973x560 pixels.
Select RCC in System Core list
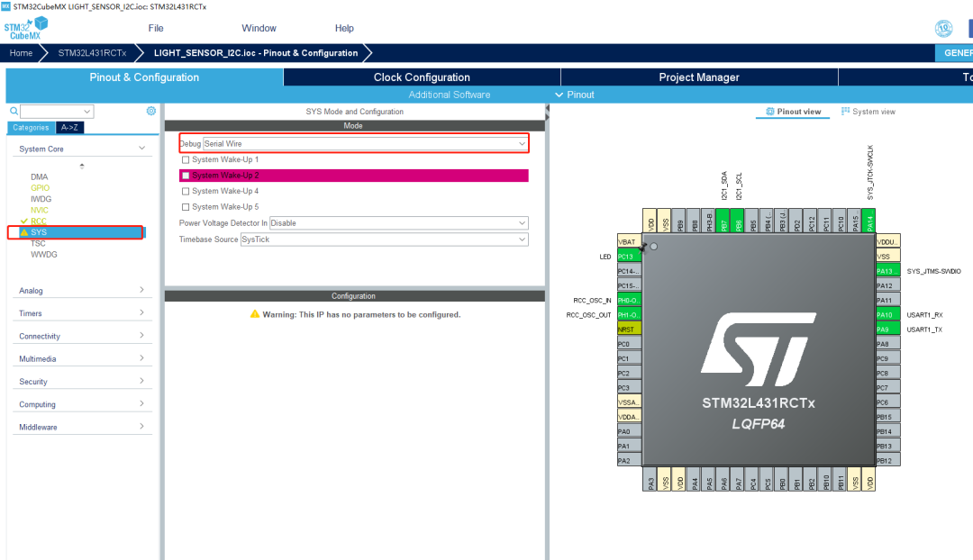click(x=39, y=221)
